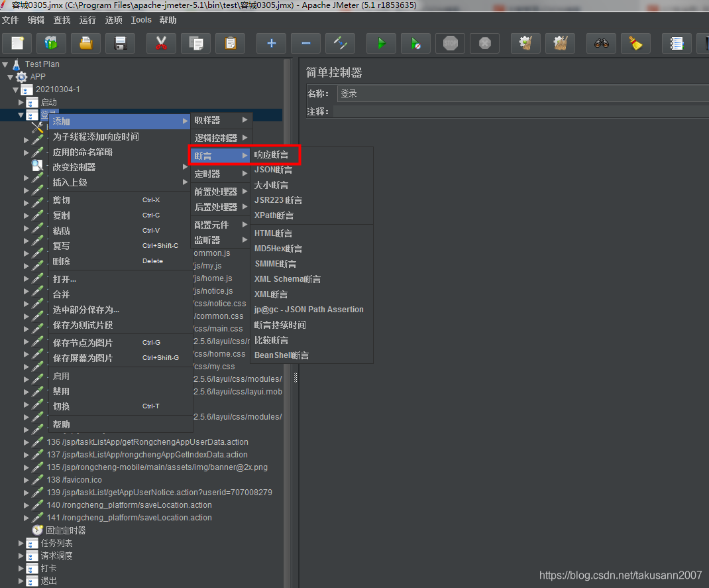Click the 注释 comment field

521,111
